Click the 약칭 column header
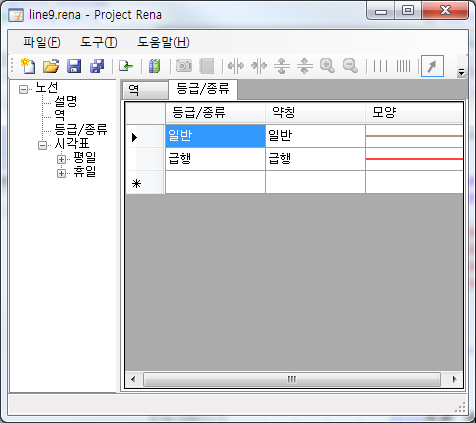The width and height of the screenshot is (476, 423). (315, 113)
